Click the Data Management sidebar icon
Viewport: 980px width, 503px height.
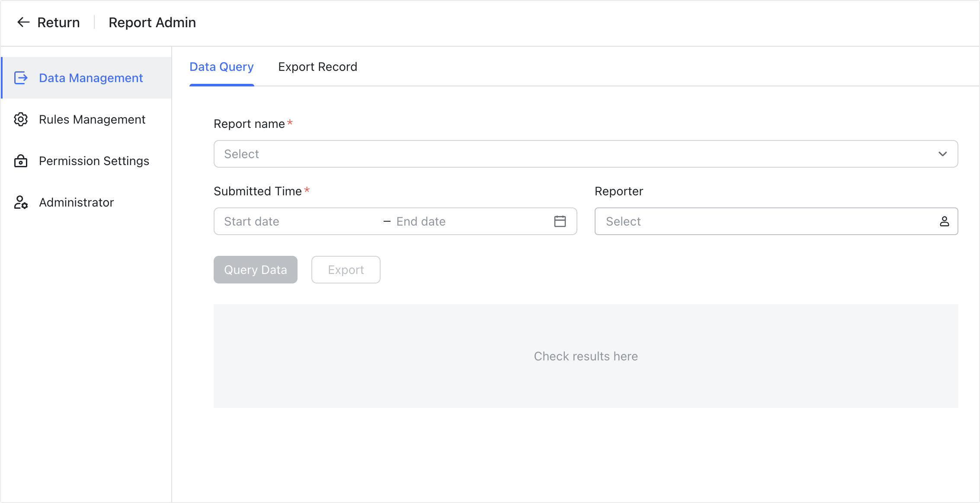click(20, 78)
